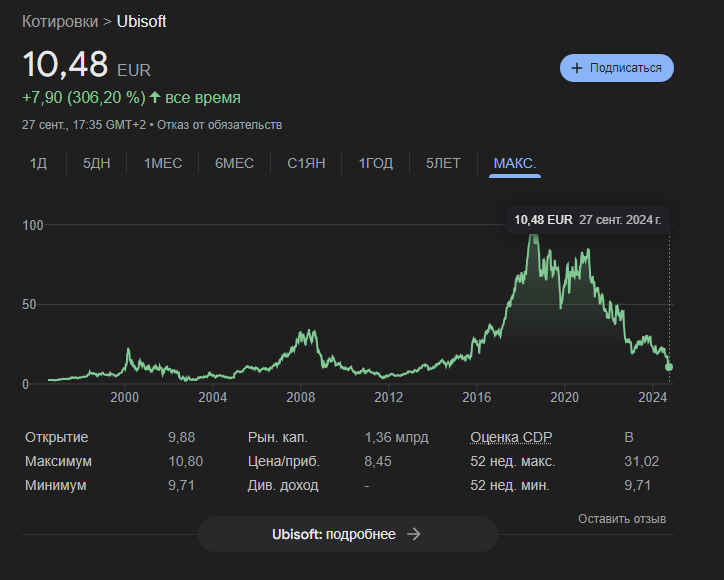The height and width of the screenshot is (580, 724).
Task: Click the 10,48 EUR chart tooltip
Action: 588,220
